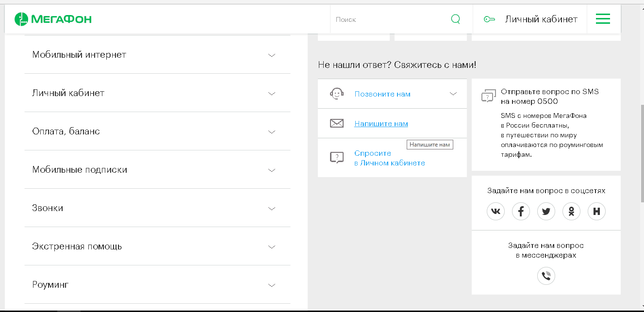Click "Спросите в Личном кабинете" link

pos(389,158)
